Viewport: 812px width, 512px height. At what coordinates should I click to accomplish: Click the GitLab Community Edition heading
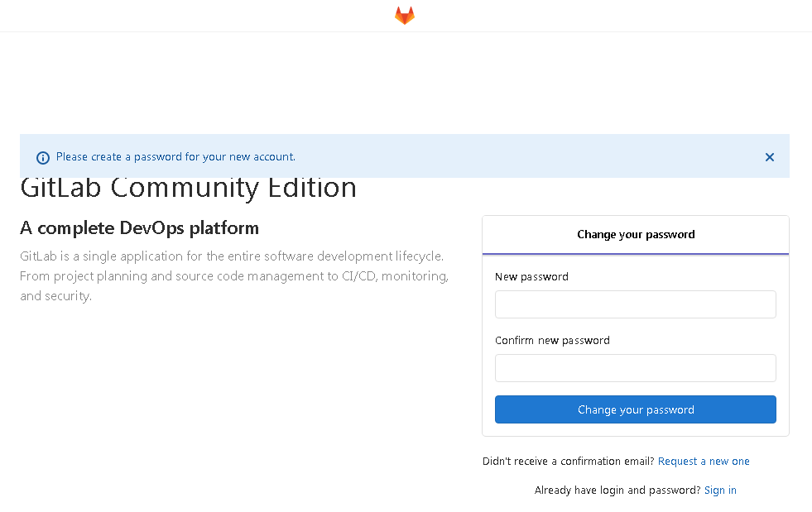pyautogui.click(x=188, y=189)
